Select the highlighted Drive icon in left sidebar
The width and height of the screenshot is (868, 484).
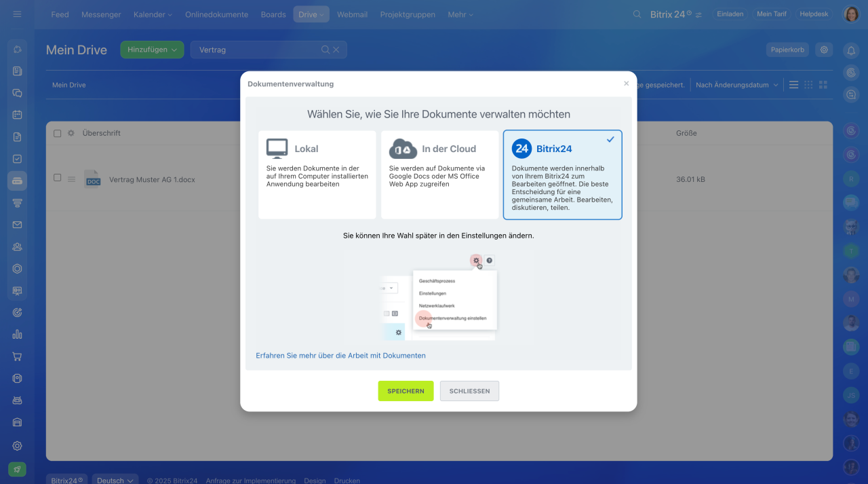point(18,181)
